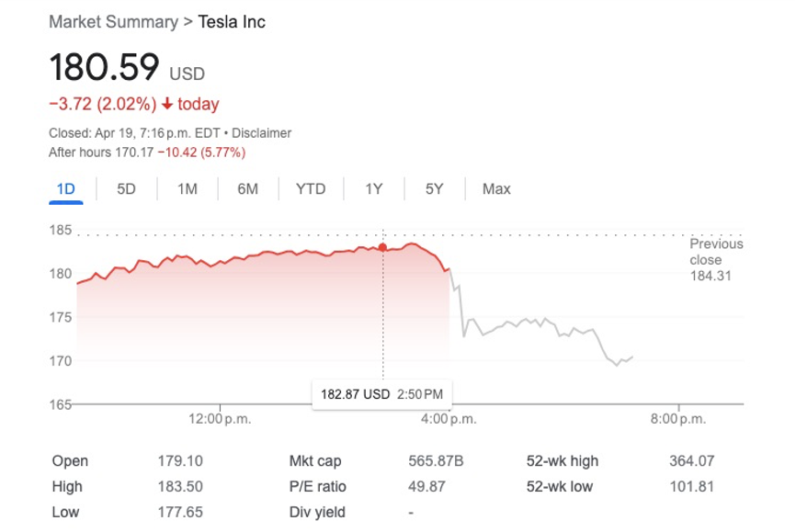Click the 4:00 p.m. axis label
This screenshot has height=532, width=796.
(449, 419)
